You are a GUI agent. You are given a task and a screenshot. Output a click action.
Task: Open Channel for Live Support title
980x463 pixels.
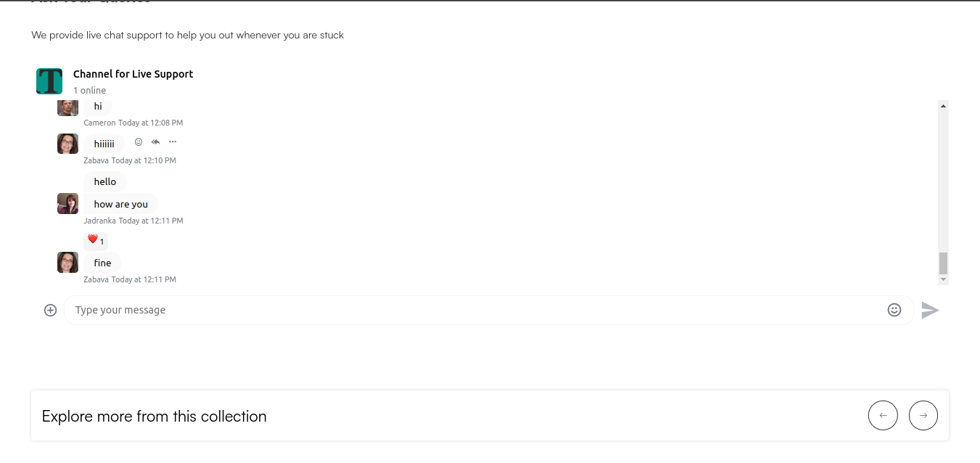click(x=133, y=74)
